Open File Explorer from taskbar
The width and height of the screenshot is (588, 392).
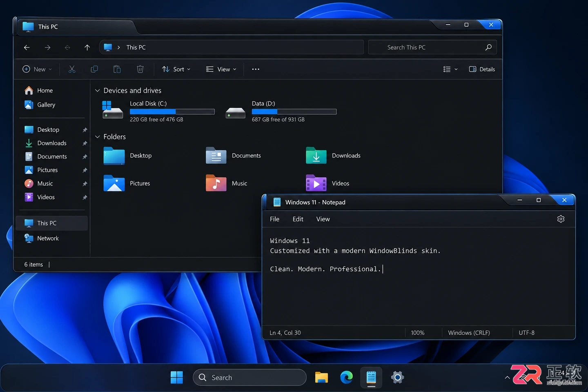point(321,378)
